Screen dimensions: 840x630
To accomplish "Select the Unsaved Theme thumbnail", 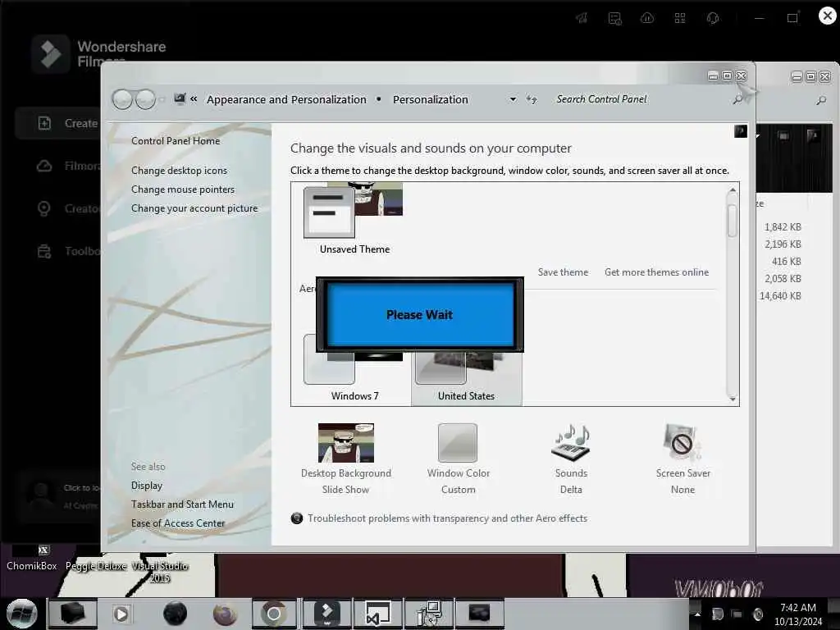I will 354,218.
